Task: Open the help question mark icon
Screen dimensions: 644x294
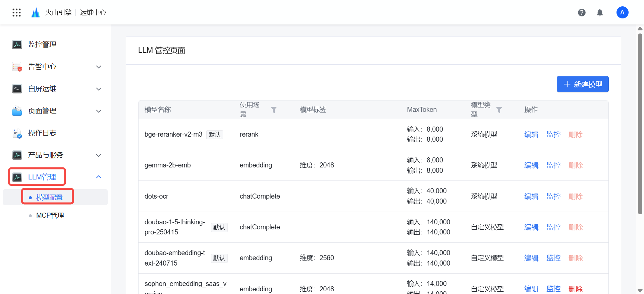Action: point(582,13)
